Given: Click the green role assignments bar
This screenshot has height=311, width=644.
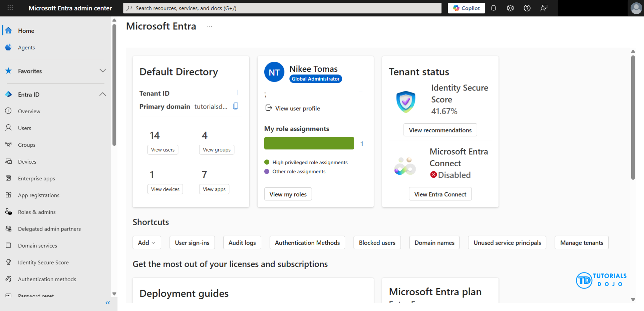Looking at the screenshot, I should tap(309, 143).
